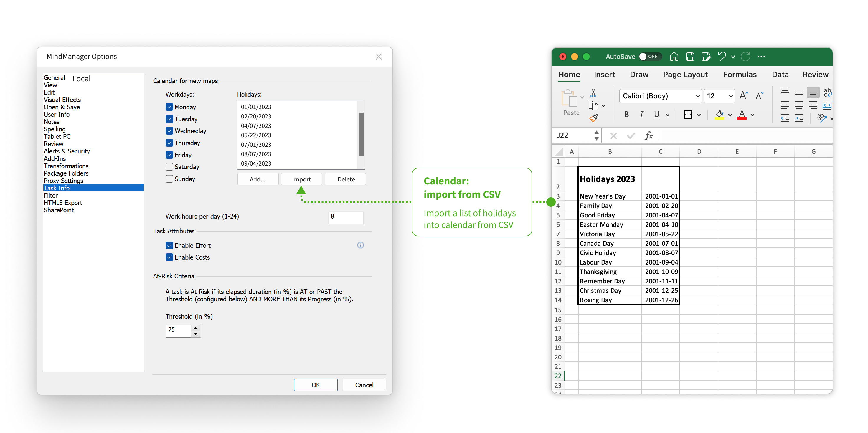Screen dimensions: 868x433
Task: Click the Increase Font Size icon
Action: click(x=744, y=96)
